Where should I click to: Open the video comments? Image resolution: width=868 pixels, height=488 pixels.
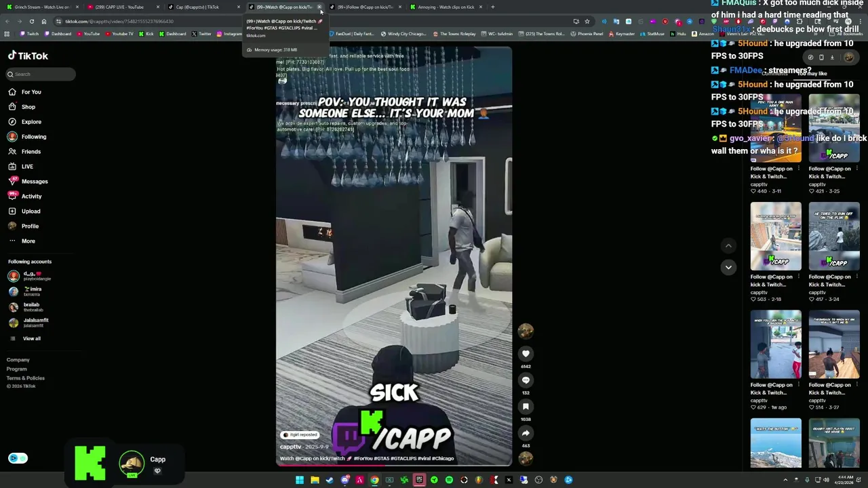[x=526, y=380]
